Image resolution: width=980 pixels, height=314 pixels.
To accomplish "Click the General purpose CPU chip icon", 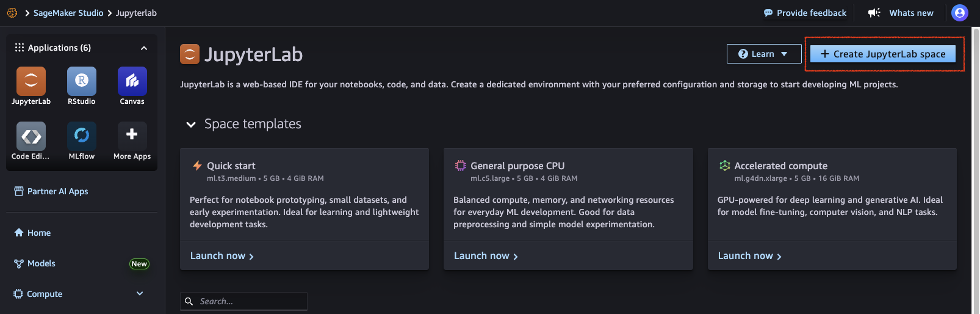I will [461, 166].
